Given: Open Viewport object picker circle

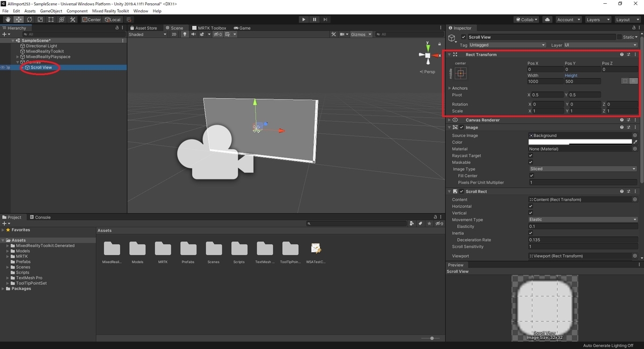Looking at the screenshot, I should (635, 256).
